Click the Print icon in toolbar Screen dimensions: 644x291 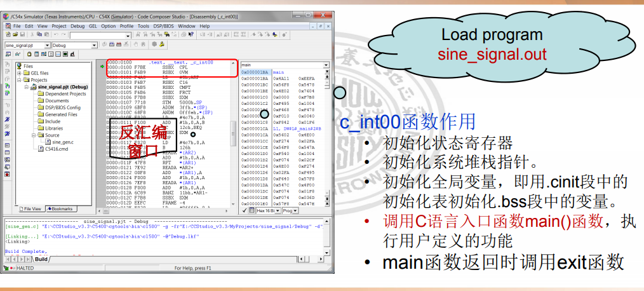184,34
